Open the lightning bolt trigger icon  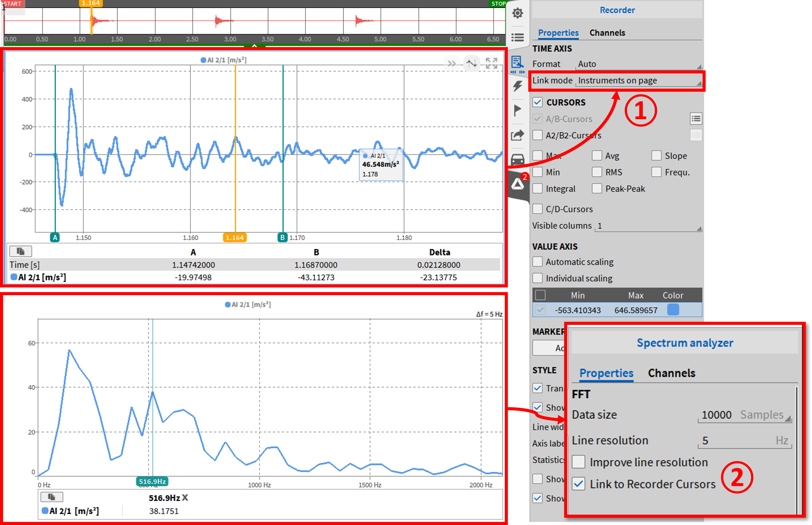517,86
